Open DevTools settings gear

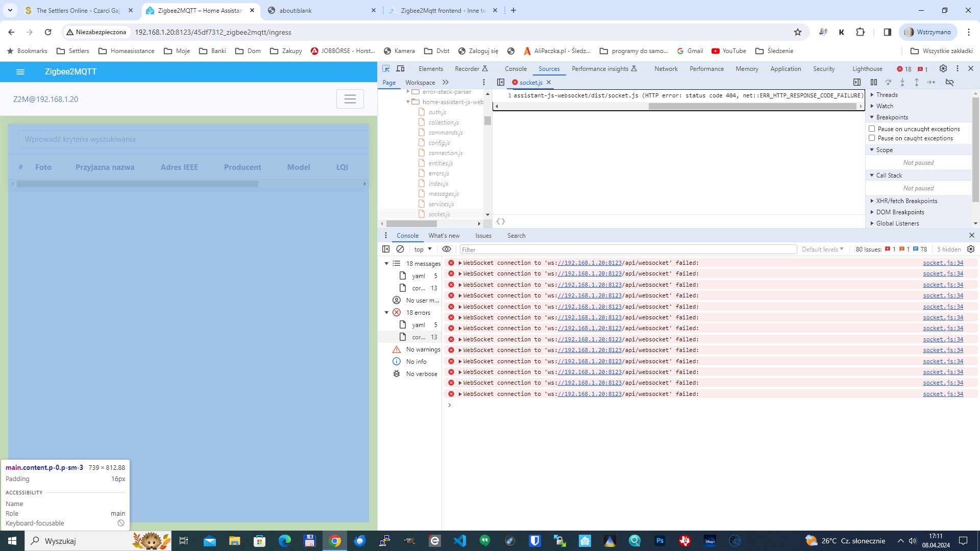(x=943, y=68)
